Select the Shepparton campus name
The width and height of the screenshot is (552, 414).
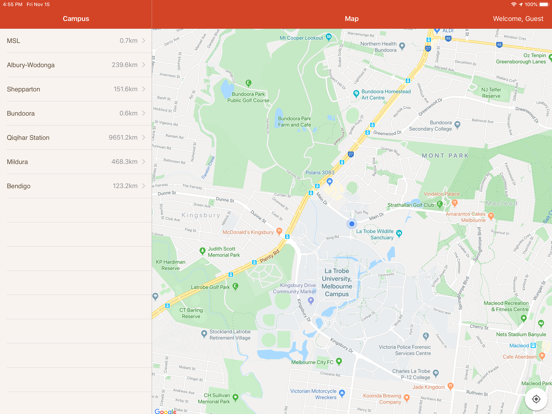23,89
